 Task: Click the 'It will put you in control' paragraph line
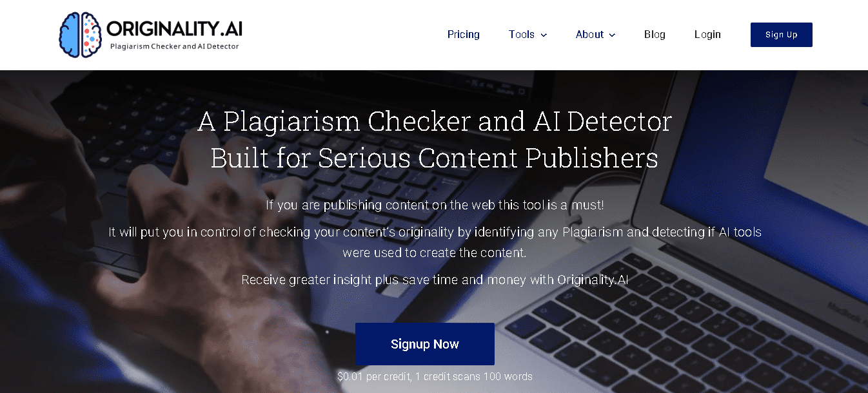[x=435, y=232]
